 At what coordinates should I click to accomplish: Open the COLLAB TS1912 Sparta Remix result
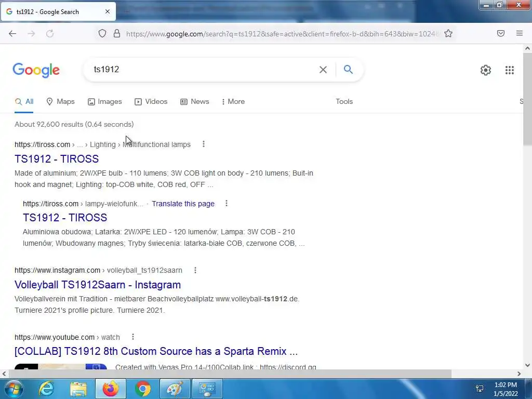click(x=156, y=351)
